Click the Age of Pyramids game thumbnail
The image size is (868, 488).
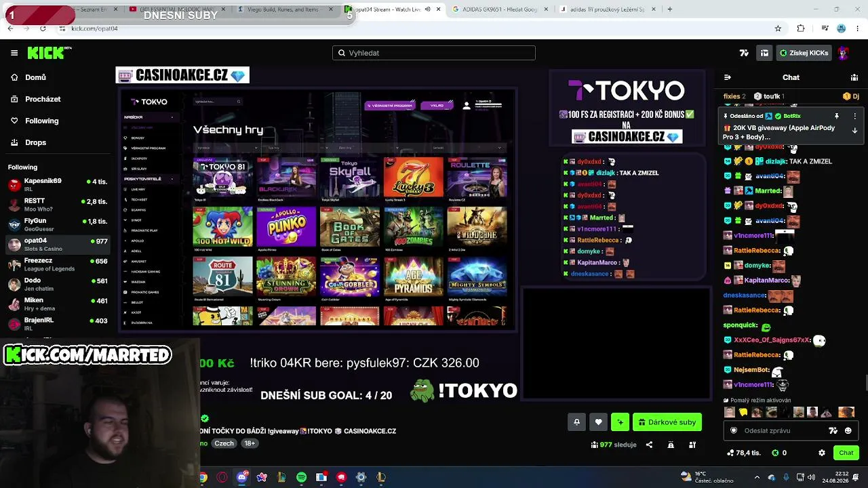[414, 277]
